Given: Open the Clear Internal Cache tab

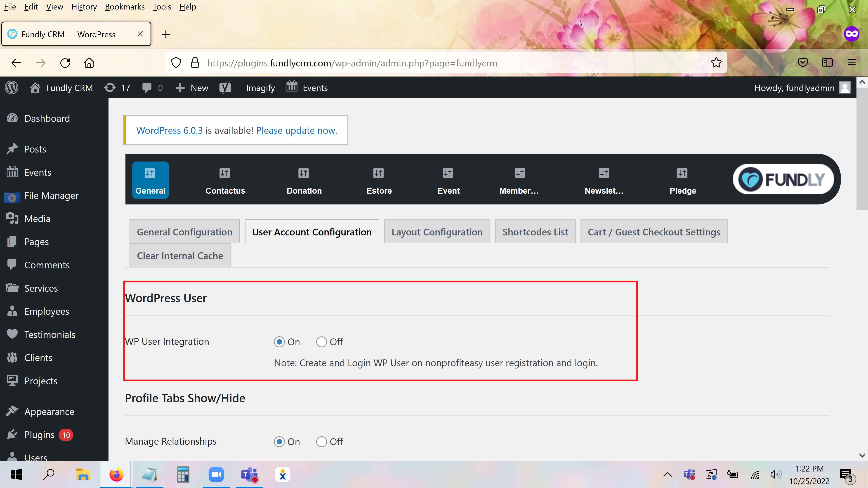Looking at the screenshot, I should (x=180, y=256).
